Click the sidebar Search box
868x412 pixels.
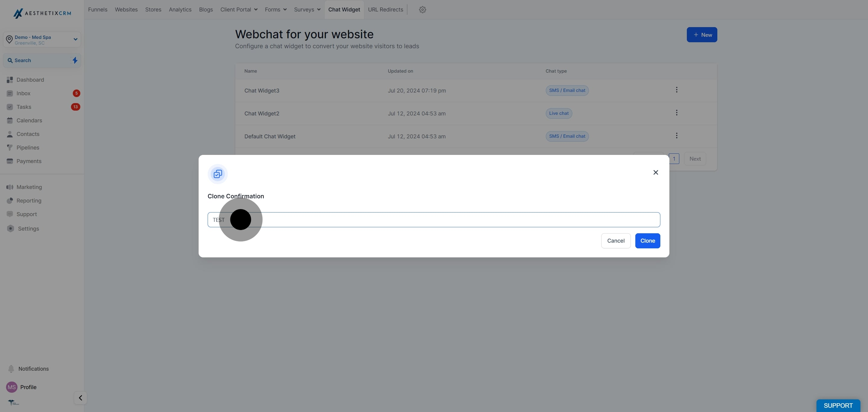coord(42,60)
